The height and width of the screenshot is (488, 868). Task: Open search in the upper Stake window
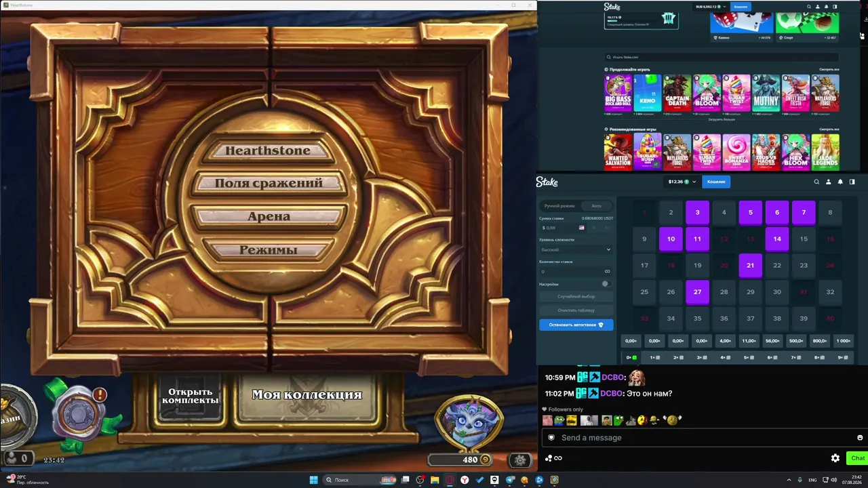(808, 7)
